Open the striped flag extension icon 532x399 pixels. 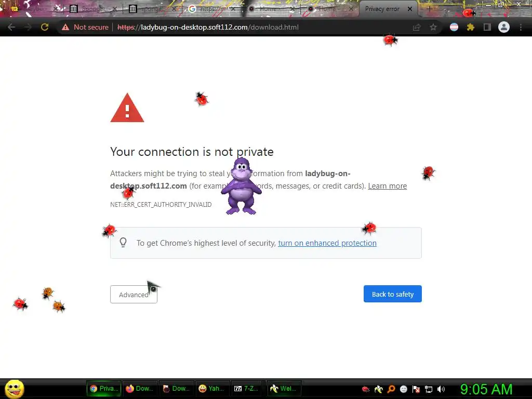click(454, 27)
